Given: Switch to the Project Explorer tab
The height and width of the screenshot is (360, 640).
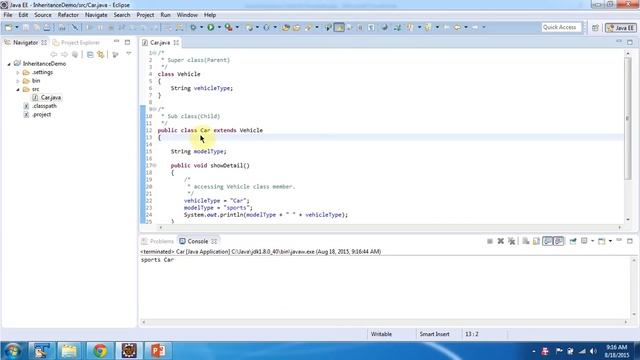Looking at the screenshot, I should pos(76,42).
